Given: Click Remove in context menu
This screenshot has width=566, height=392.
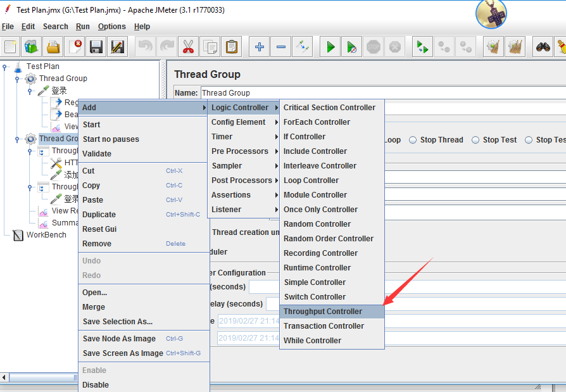Looking at the screenshot, I should [x=144, y=244].
